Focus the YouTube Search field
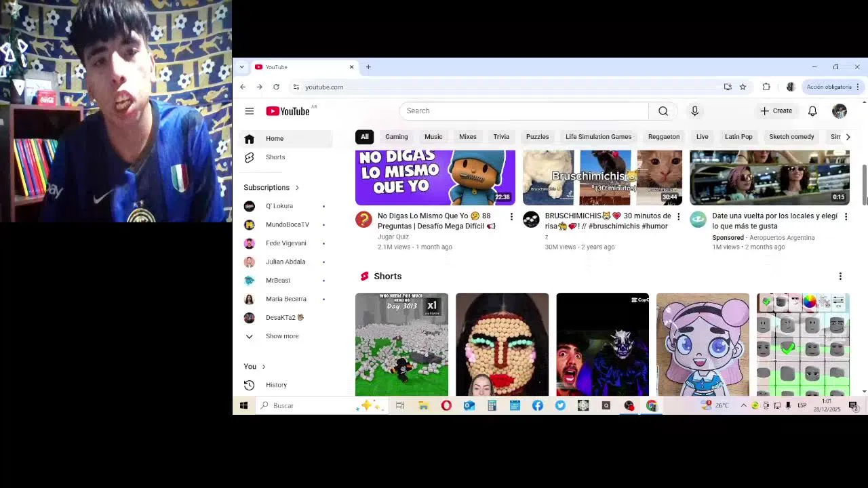 coord(524,111)
